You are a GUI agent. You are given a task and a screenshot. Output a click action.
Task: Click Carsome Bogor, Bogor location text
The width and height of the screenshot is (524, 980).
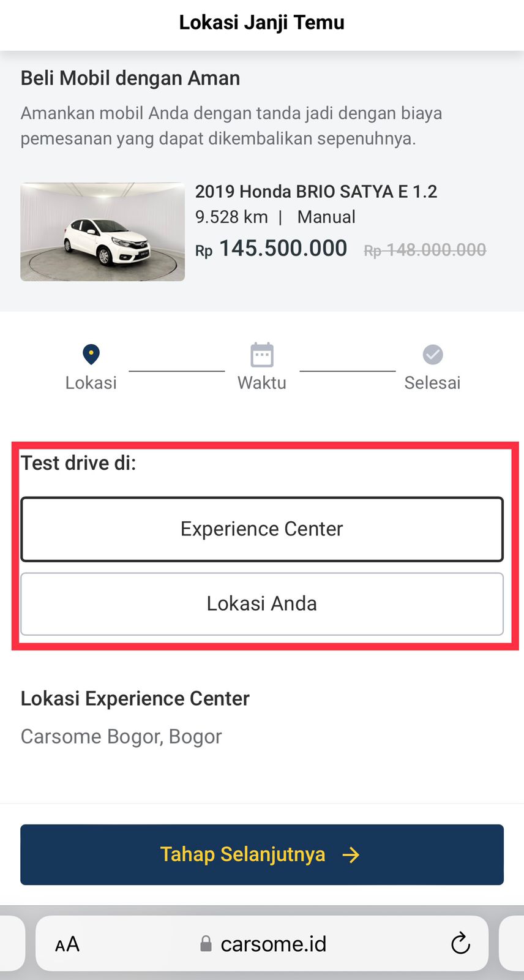pos(121,736)
